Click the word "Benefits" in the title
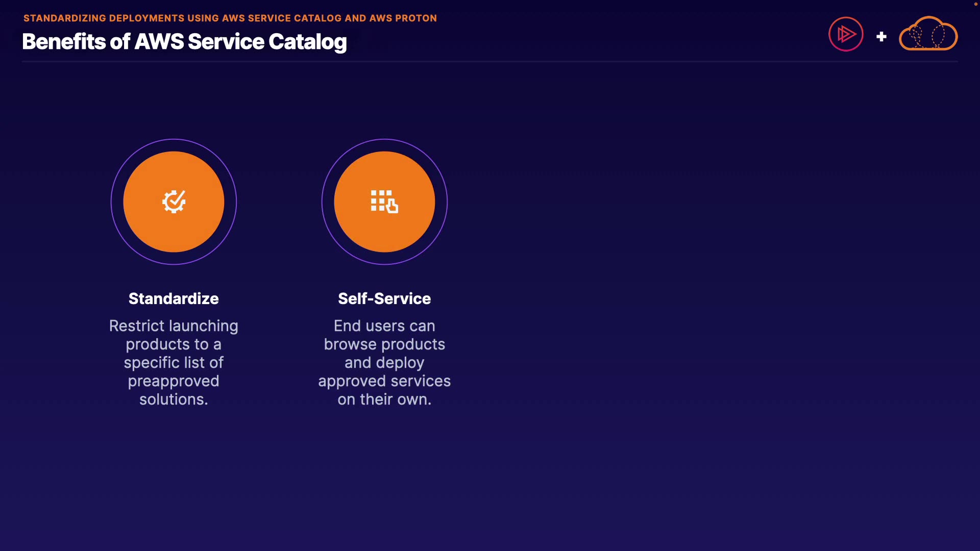 [63, 42]
